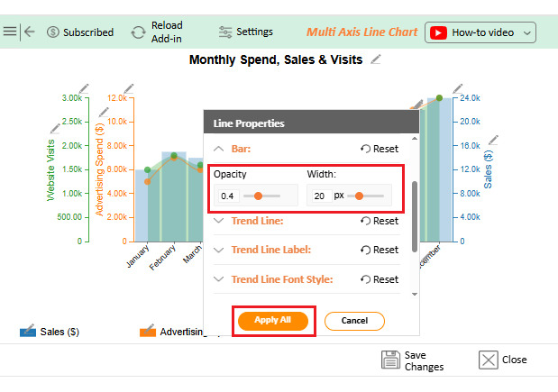Cancel the Line Properties dialog
The width and height of the screenshot is (558, 392).
coord(354,321)
